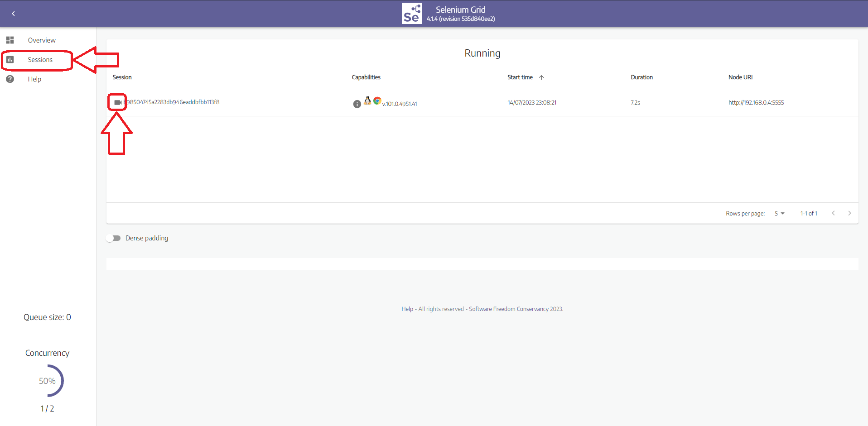
Task: Toggle Start time sort arrow
Action: pyautogui.click(x=541, y=77)
